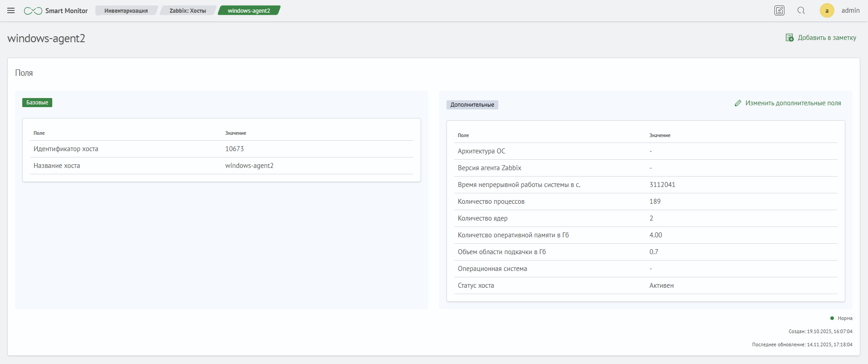Click the Smart Monitor infinity logo
The image size is (868, 364).
pyautogui.click(x=33, y=11)
